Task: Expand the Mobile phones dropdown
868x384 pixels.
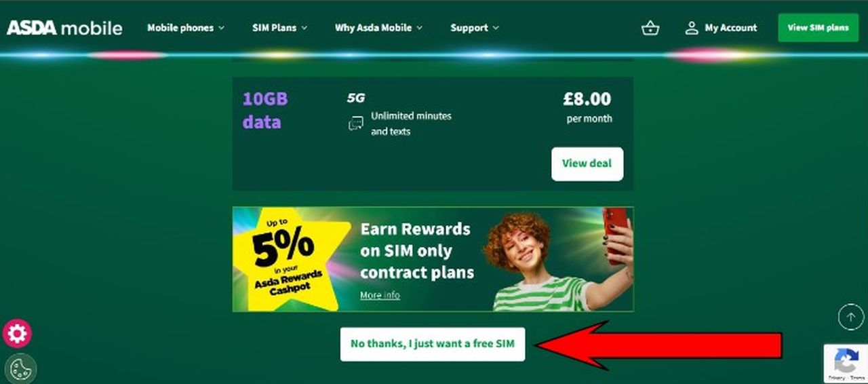Action: [x=185, y=28]
